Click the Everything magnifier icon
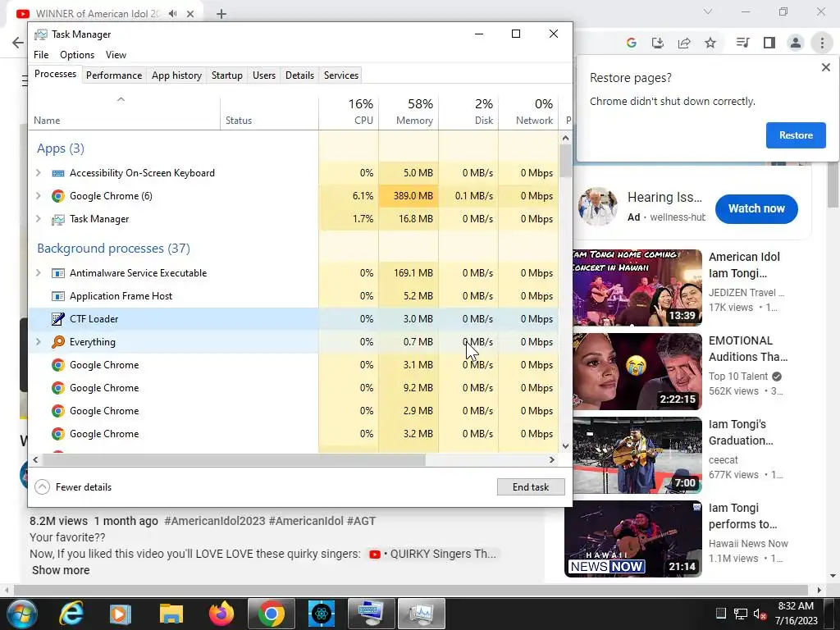This screenshot has width=840, height=630. 58,342
